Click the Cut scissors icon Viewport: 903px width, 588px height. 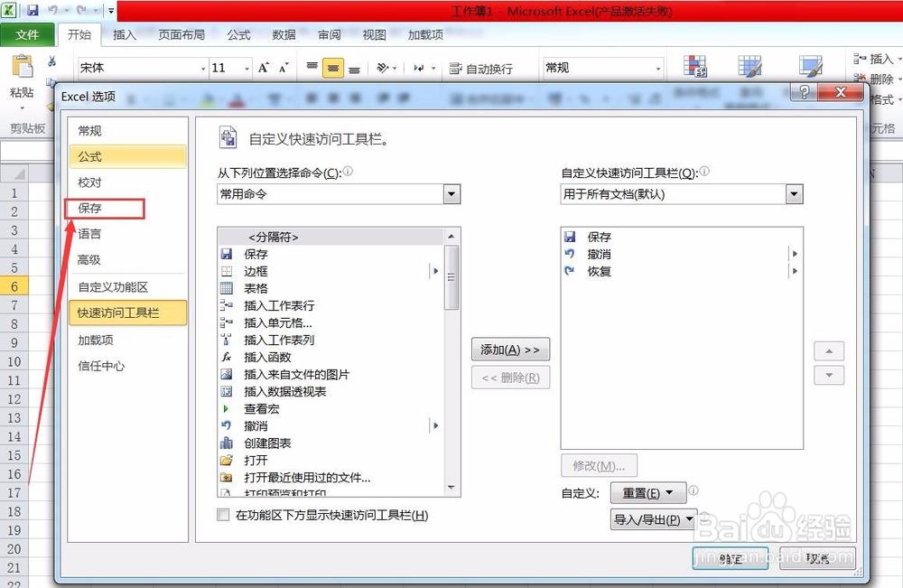click(51, 61)
